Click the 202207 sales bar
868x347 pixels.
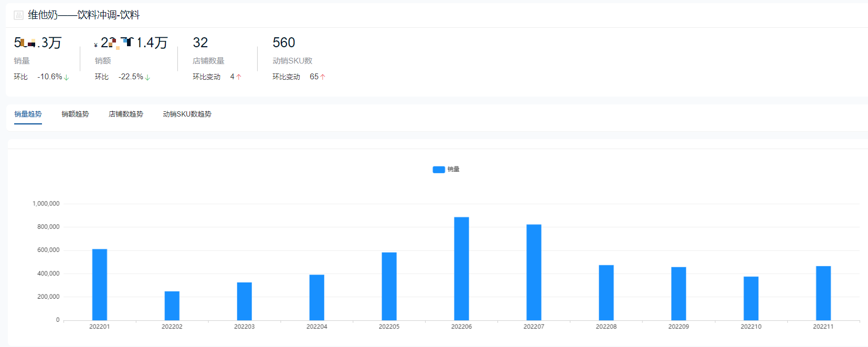click(x=534, y=272)
